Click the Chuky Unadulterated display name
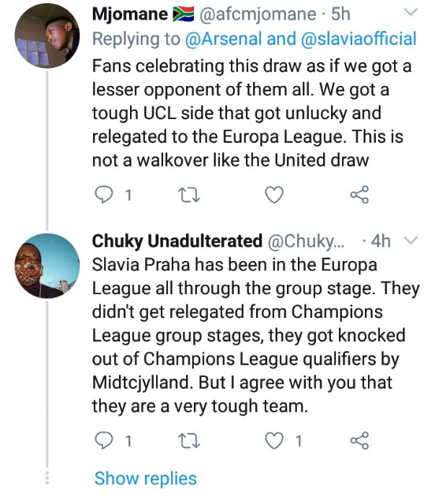The width and height of the screenshot is (435, 504). 177,241
